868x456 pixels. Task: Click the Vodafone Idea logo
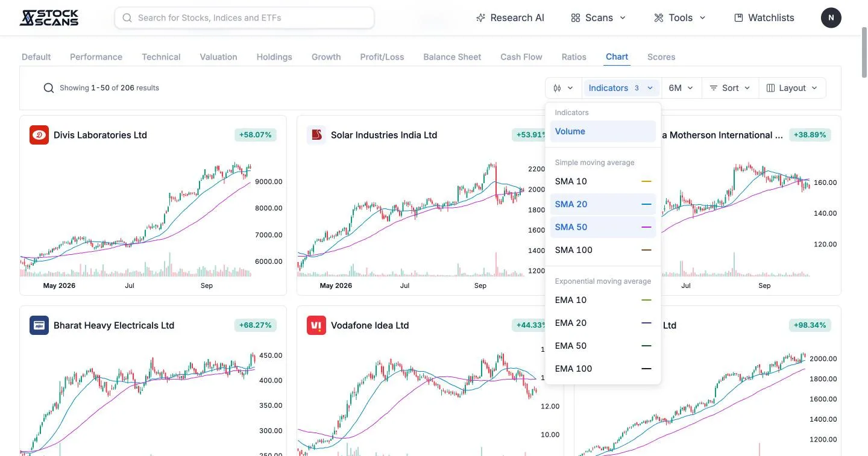(316, 325)
